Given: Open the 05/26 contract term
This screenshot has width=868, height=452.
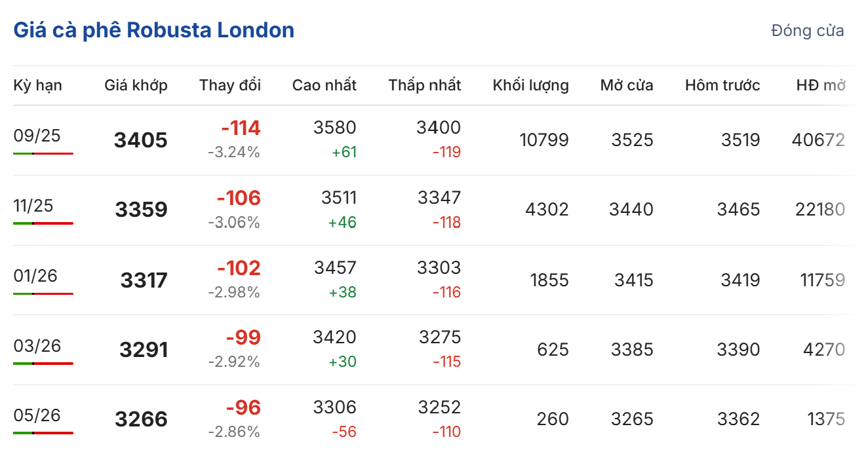Looking at the screenshot, I should tap(37, 415).
